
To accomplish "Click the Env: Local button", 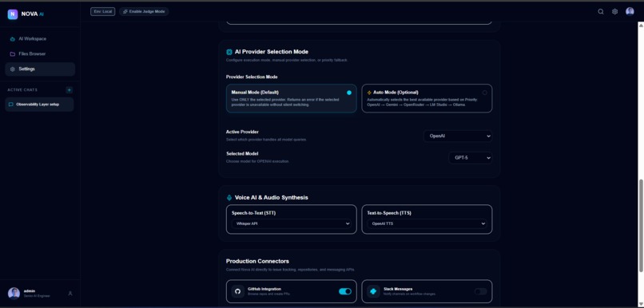I will pos(103,11).
